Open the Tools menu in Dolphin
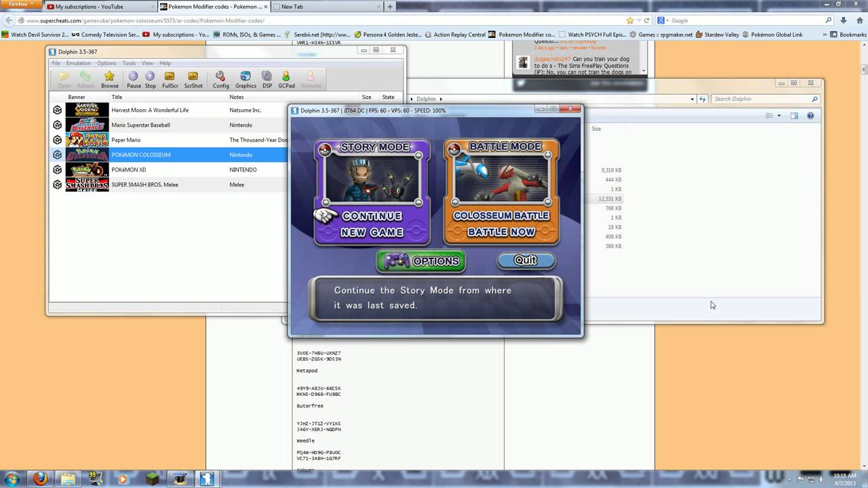 point(129,63)
